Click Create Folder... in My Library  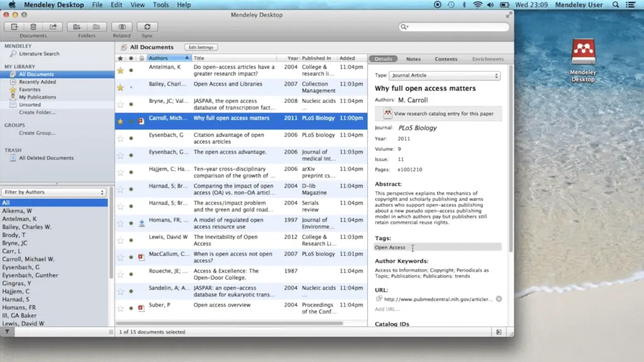point(37,112)
